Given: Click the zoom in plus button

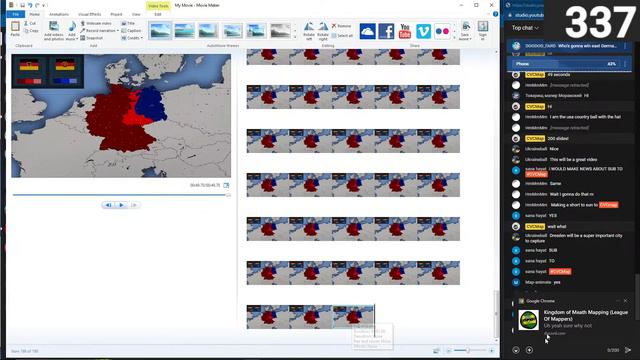Looking at the screenshot, I should coord(491,351).
